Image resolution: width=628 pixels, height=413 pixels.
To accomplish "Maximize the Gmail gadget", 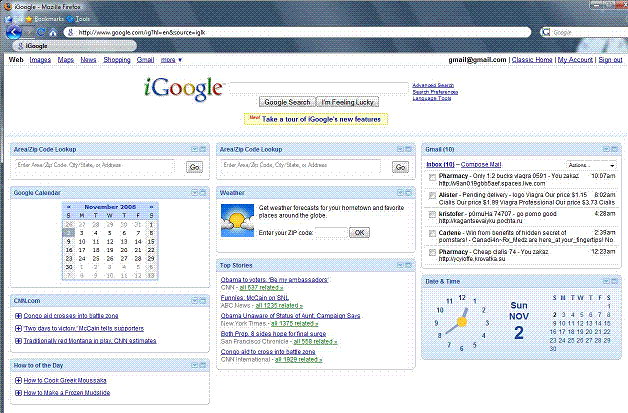I will coord(614,149).
